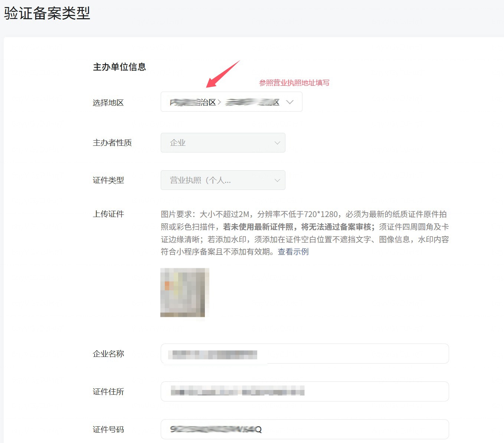Open the 查看示例 example link

point(293,252)
